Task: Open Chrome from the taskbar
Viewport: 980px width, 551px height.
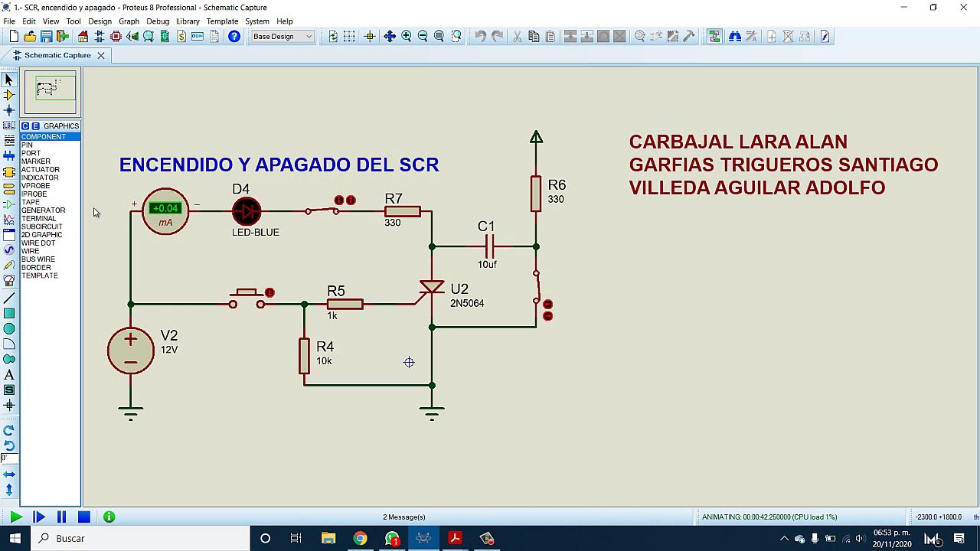Action: (x=360, y=539)
